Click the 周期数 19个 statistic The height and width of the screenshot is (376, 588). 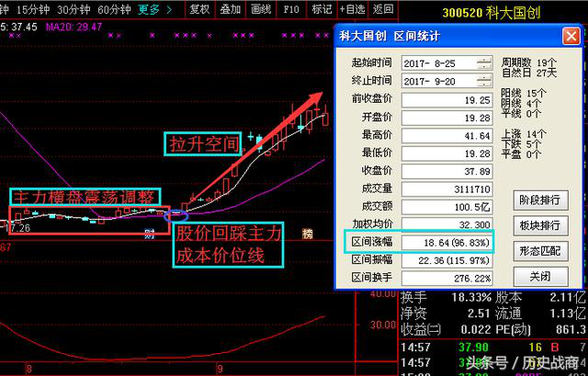(529, 63)
